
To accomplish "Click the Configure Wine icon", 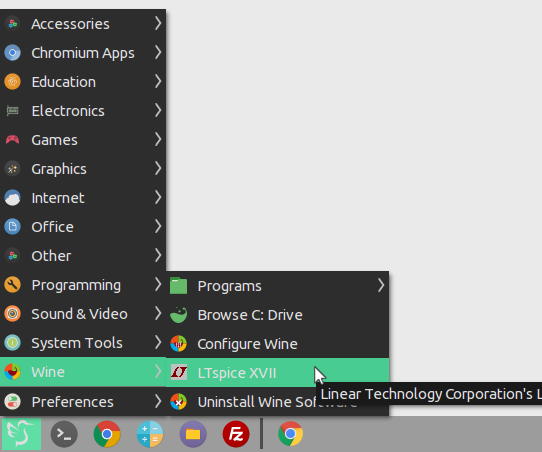I will 179,344.
